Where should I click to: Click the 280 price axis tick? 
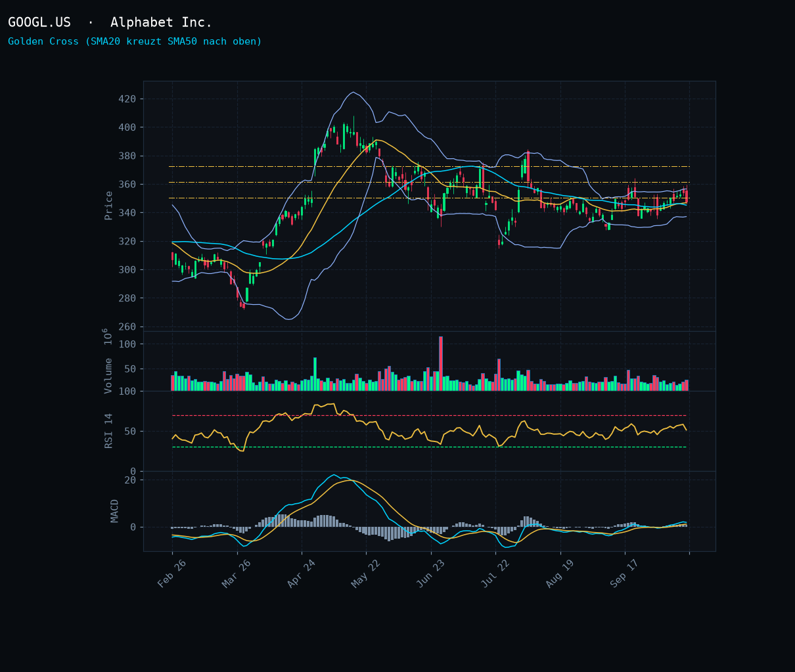pyautogui.click(x=127, y=298)
